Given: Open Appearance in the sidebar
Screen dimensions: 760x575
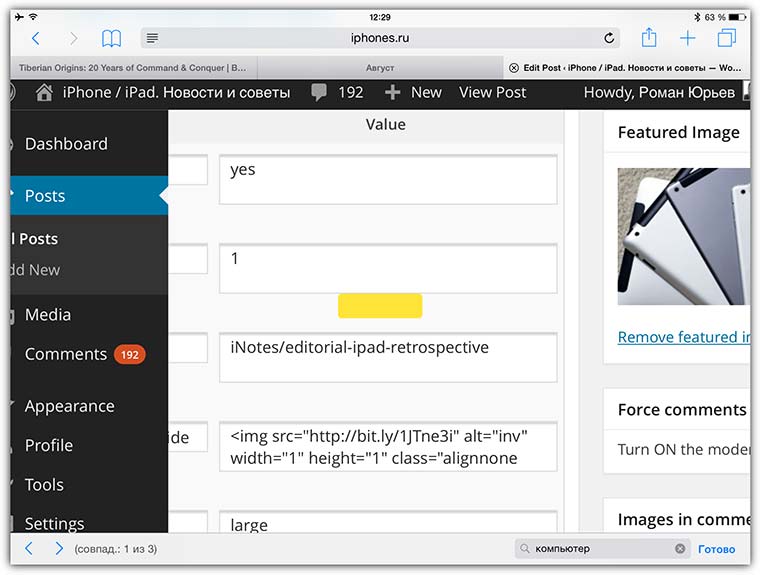Looking at the screenshot, I should coord(70,406).
